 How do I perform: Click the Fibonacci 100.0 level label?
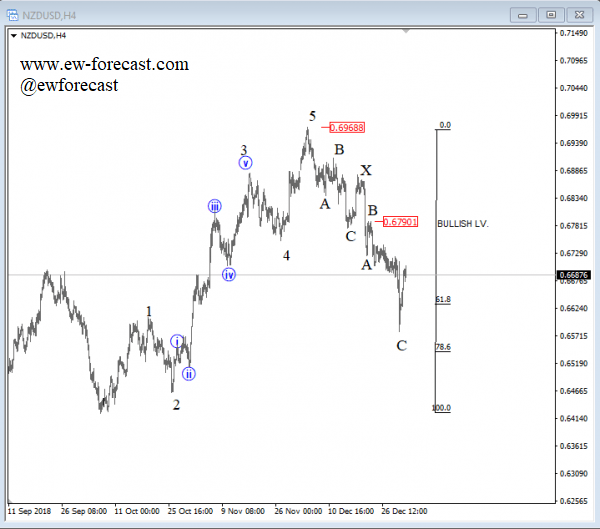(x=442, y=408)
